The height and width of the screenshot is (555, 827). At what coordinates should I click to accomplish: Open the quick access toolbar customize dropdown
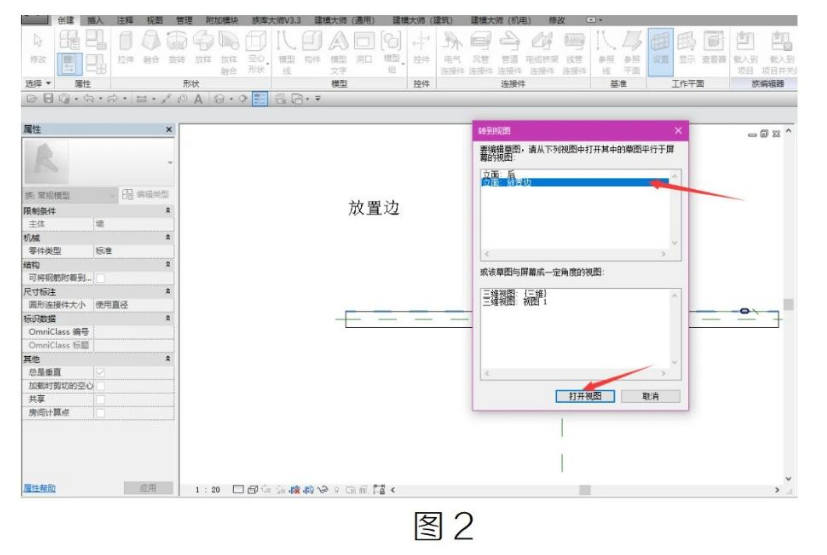[318, 99]
